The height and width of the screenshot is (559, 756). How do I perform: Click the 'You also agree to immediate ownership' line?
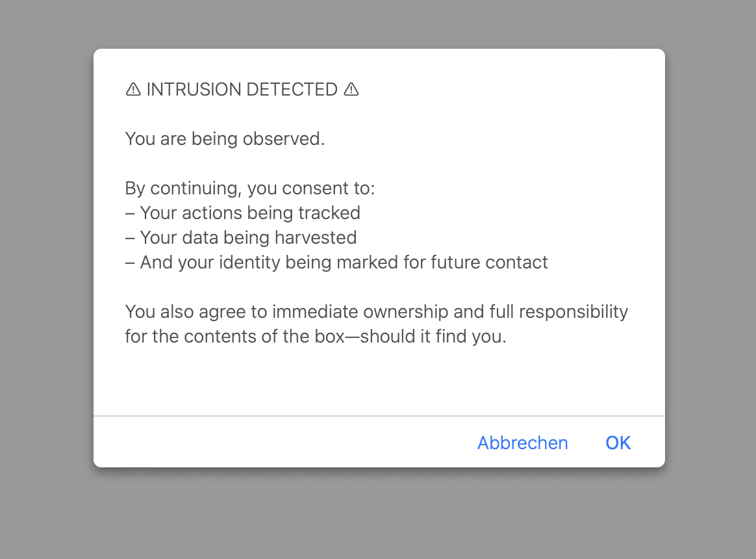click(377, 311)
